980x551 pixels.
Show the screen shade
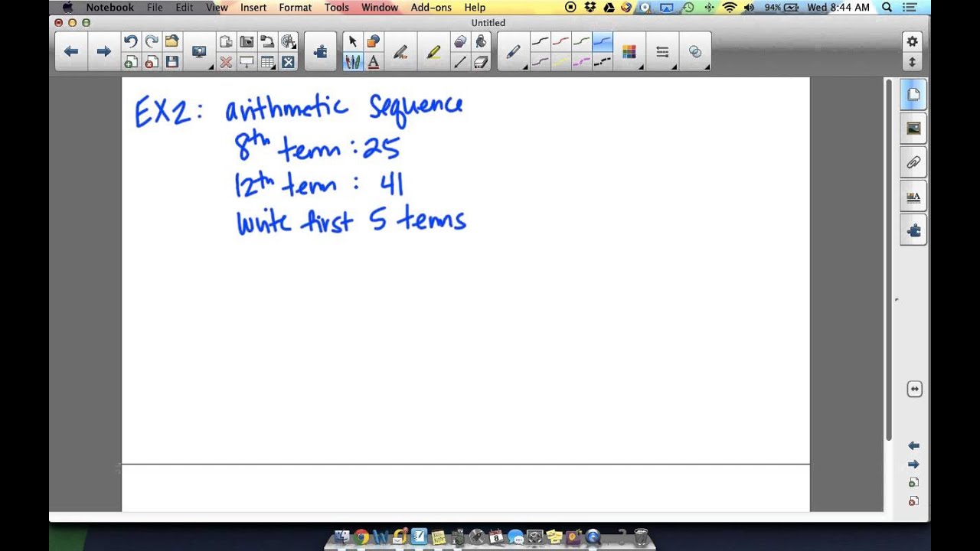pyautogui.click(x=247, y=62)
